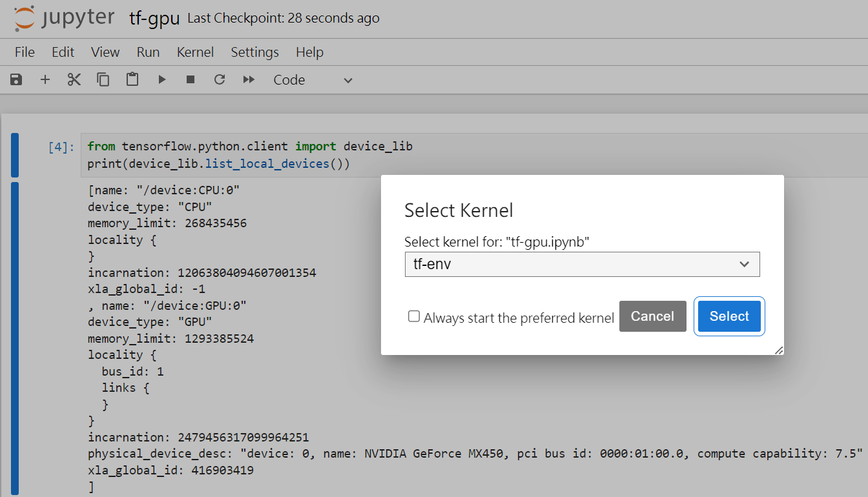Click 'device_type: "GPU"' output line
The height and width of the screenshot is (497, 868).
150,321
